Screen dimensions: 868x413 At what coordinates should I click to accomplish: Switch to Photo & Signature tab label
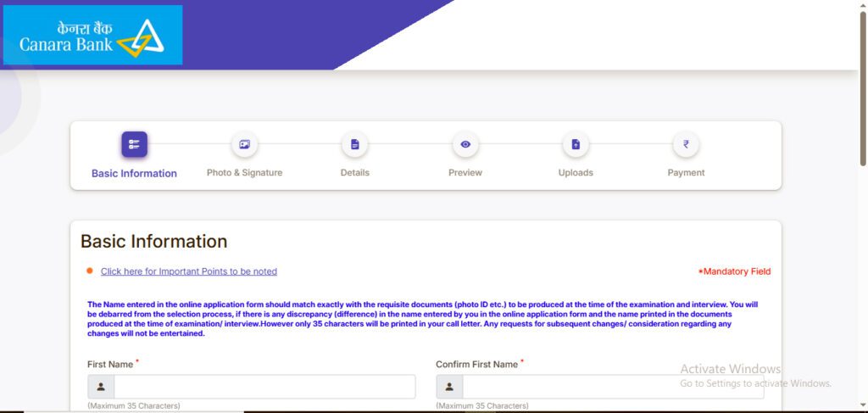pyautogui.click(x=244, y=173)
